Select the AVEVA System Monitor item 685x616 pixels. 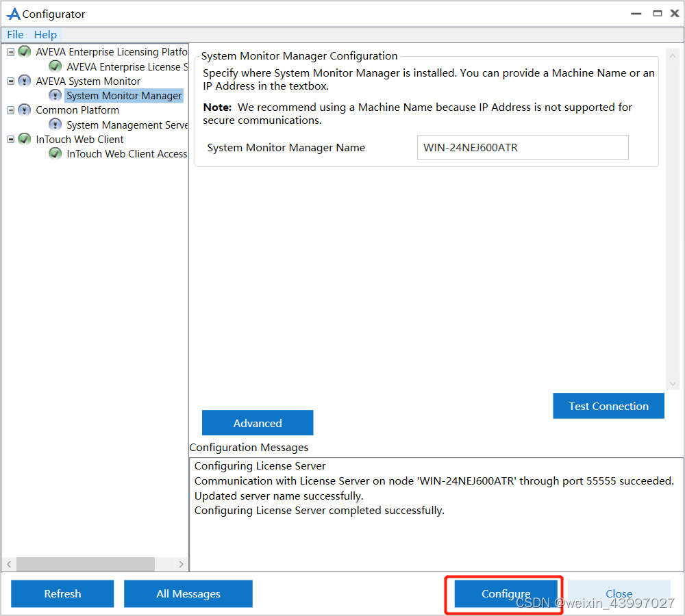pyautogui.click(x=88, y=81)
